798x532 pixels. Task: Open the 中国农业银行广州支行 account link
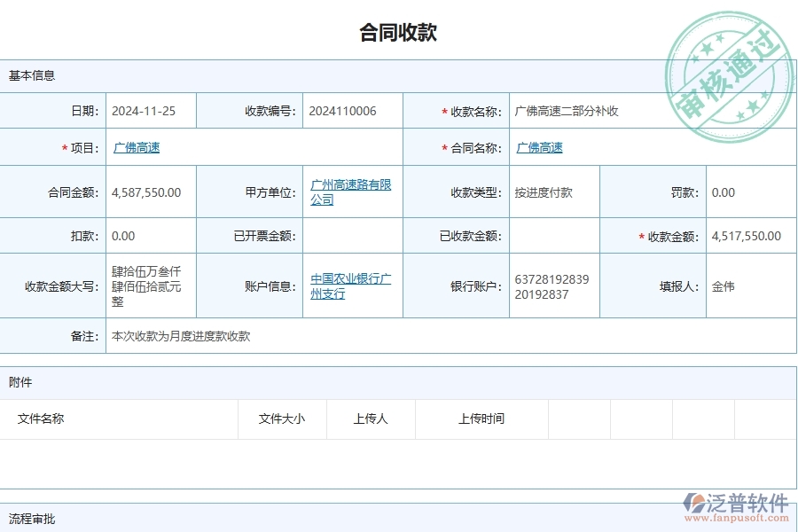tap(350, 285)
